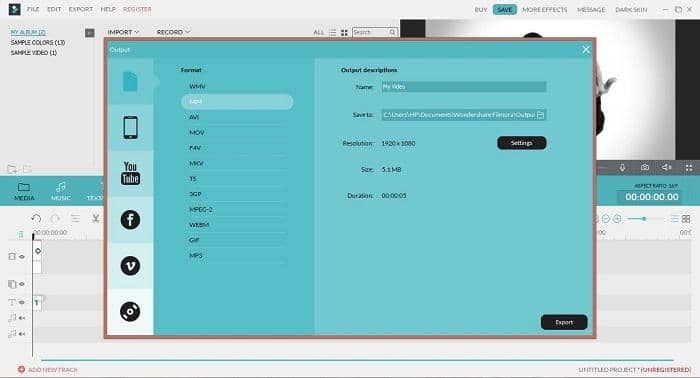The height and width of the screenshot is (378, 700).
Task: Switch media library to list view icon
Action: pyautogui.click(x=333, y=33)
